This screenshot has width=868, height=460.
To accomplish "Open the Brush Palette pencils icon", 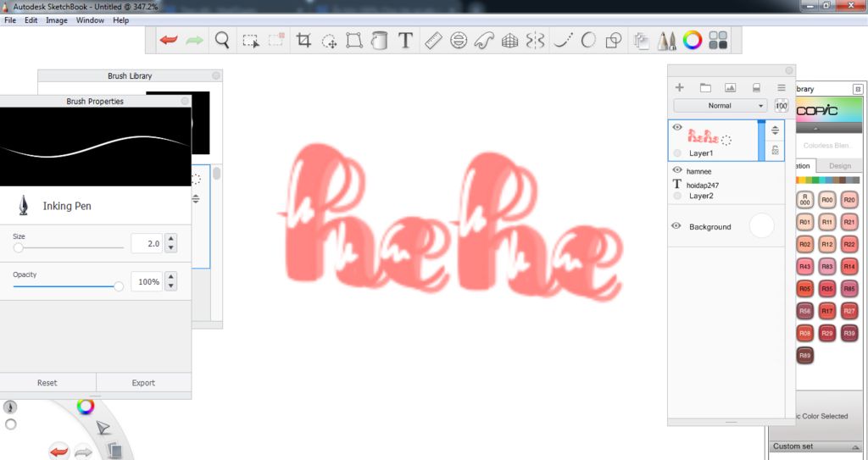I will [666, 41].
